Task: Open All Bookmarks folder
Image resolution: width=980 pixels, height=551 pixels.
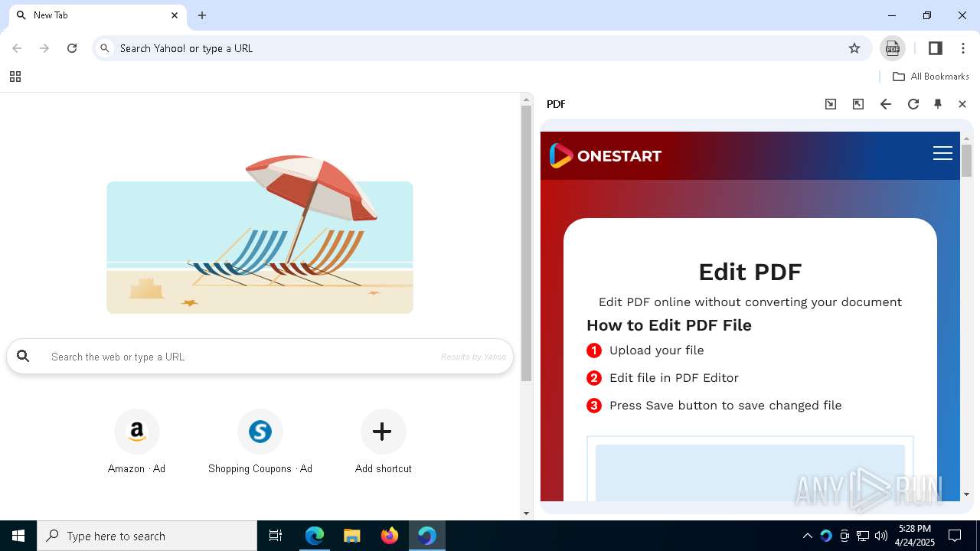Action: (x=931, y=77)
